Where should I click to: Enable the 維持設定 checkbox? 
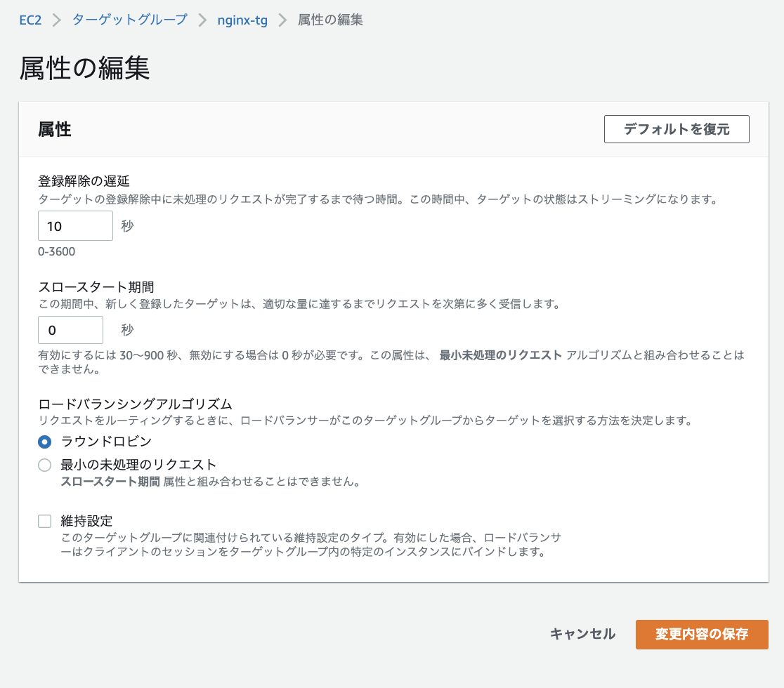click(x=44, y=521)
